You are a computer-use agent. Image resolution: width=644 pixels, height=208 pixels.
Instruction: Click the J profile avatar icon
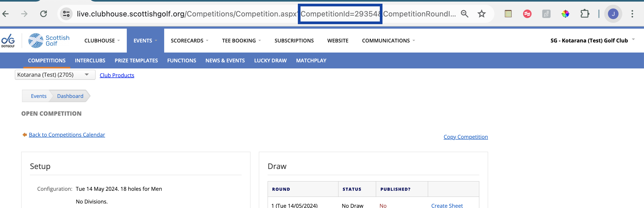[x=613, y=14]
